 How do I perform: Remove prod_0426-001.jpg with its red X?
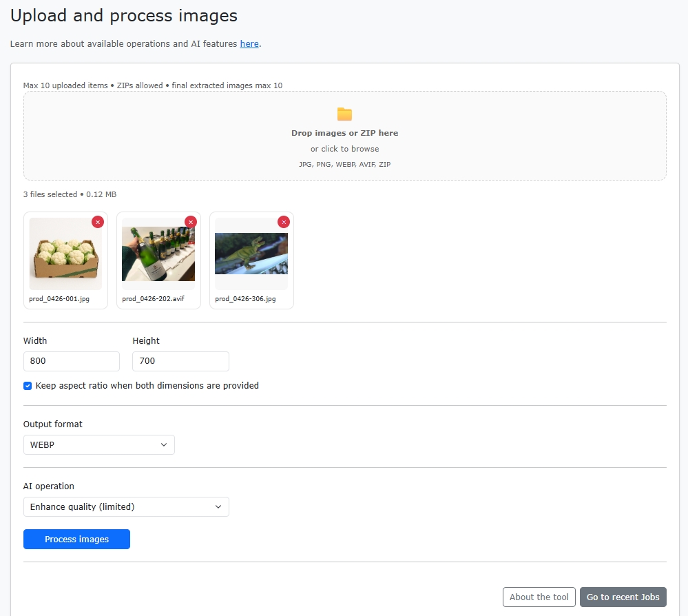point(98,222)
